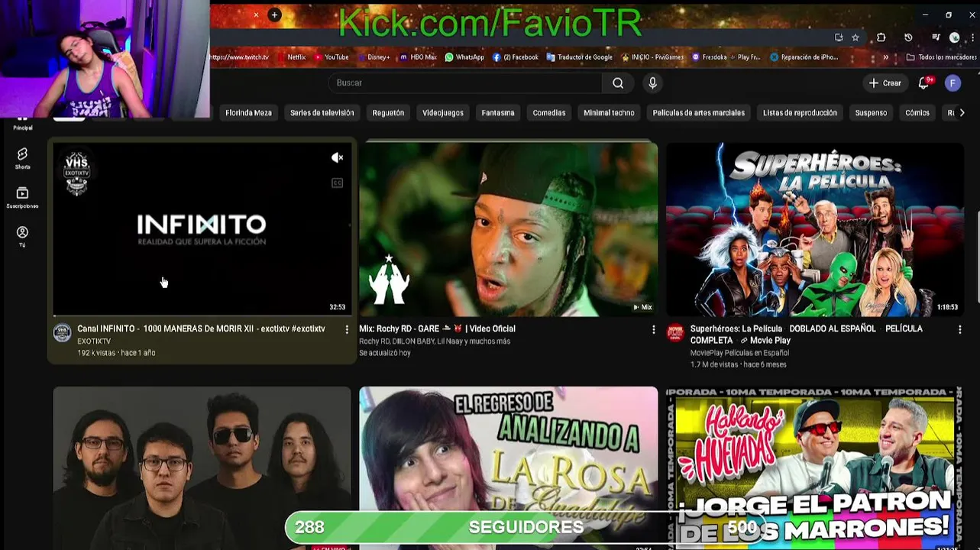Expand hidden bookmarks with the chevron
980x550 pixels.
pyautogui.click(x=886, y=57)
